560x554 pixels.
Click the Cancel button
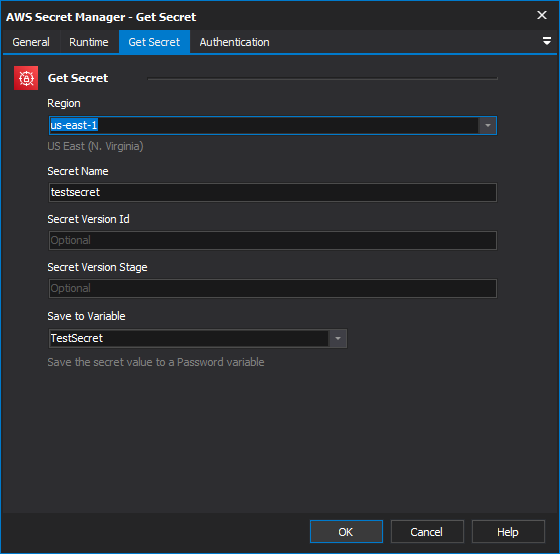pyautogui.click(x=427, y=531)
